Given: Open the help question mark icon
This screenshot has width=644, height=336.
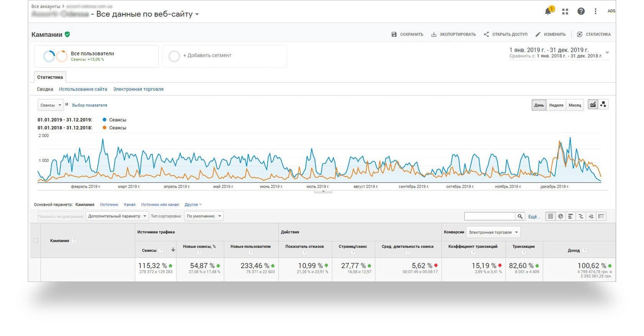Looking at the screenshot, I should 581,11.
